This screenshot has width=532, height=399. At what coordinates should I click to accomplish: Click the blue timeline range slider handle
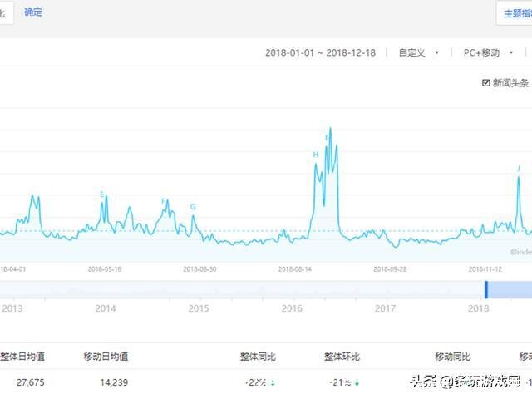(x=486, y=290)
